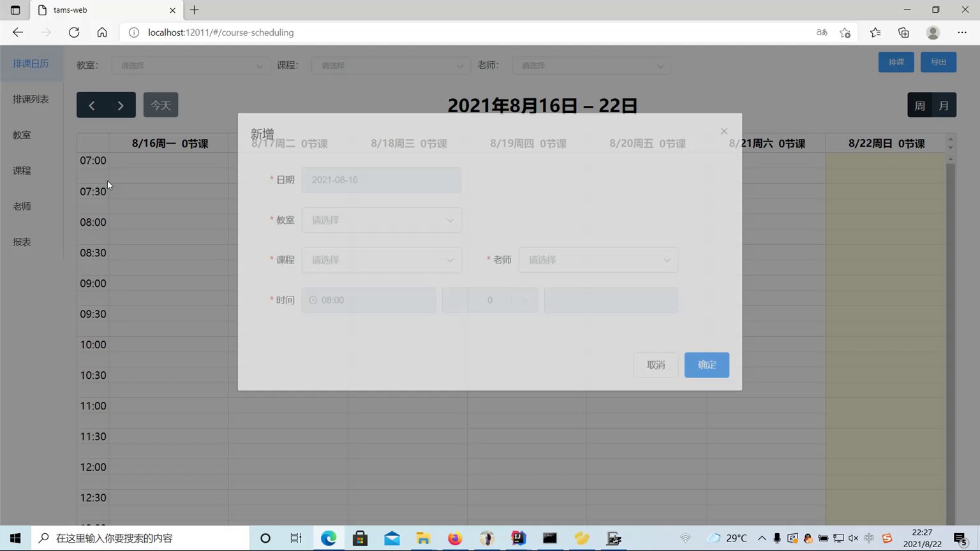Close the tams-web tab
980x551 pixels.
(x=172, y=10)
